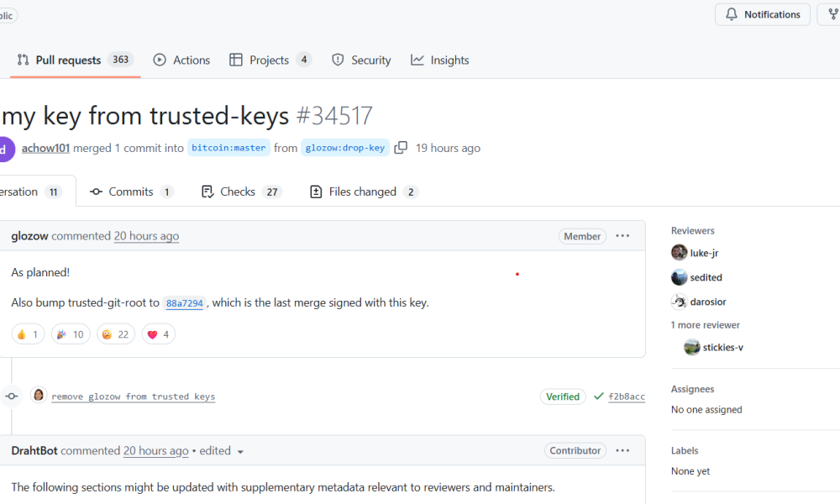Click the sedited reviewer avatar
Image resolution: width=840 pixels, height=504 pixels.
pos(679,277)
